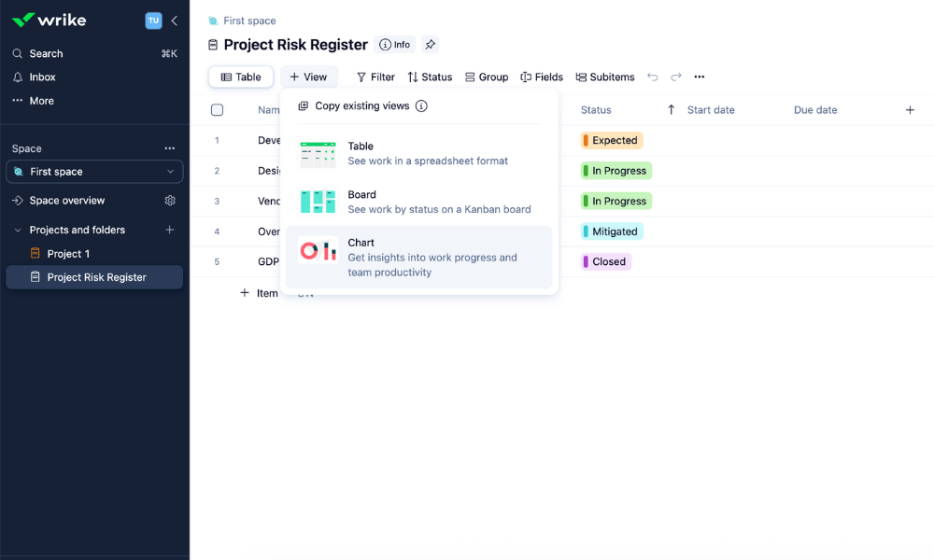Open the three-dot more toolbar options
The image size is (934, 560).
[700, 77]
